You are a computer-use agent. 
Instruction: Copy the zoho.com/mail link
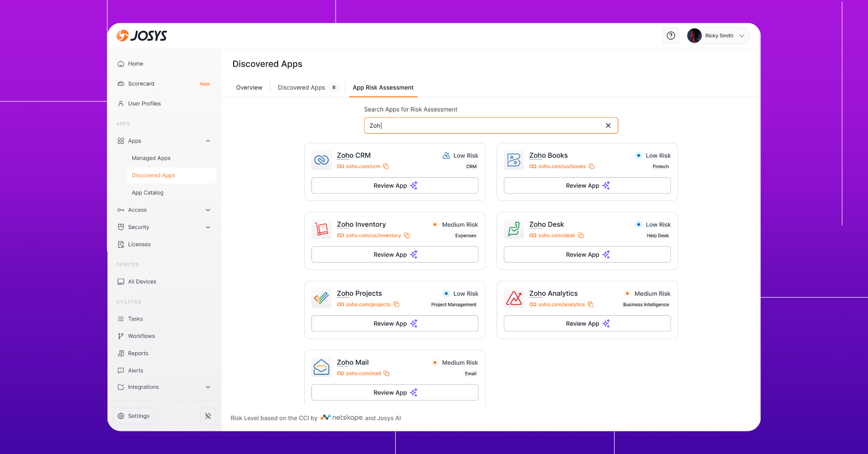[x=387, y=374]
